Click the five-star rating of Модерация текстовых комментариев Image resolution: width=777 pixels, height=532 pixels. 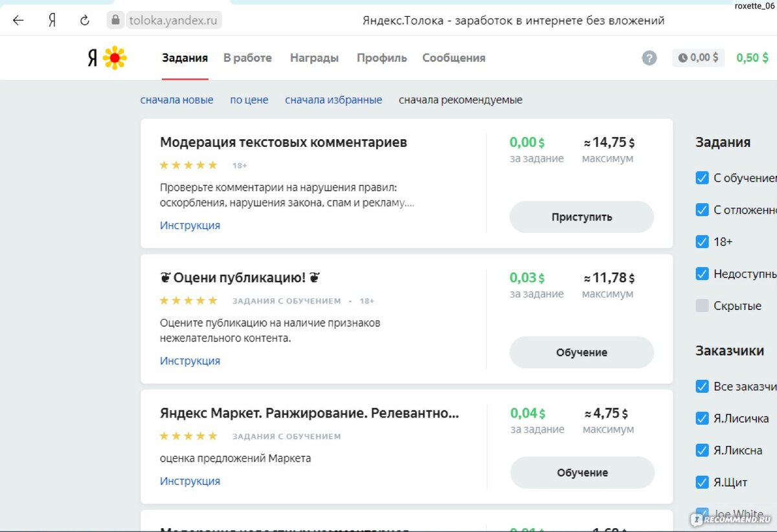coord(188,165)
